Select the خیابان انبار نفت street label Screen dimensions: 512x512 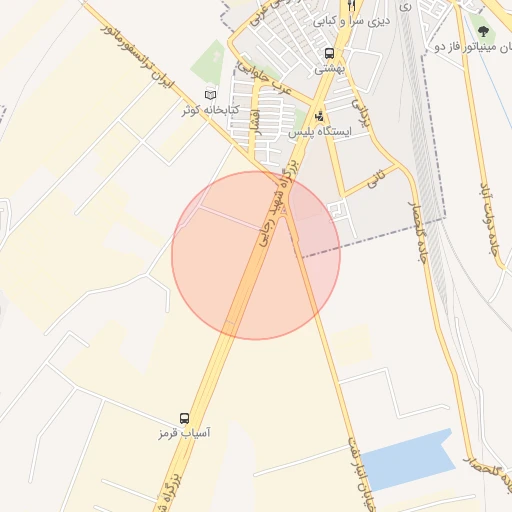coord(362,473)
